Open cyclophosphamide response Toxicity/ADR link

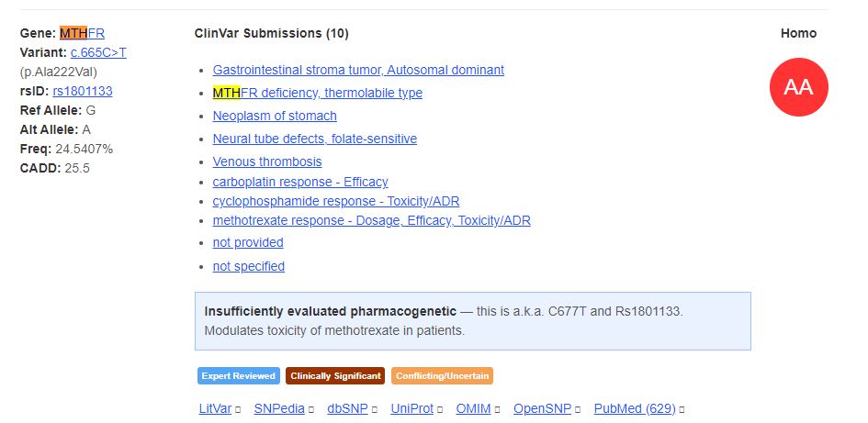pyautogui.click(x=336, y=201)
